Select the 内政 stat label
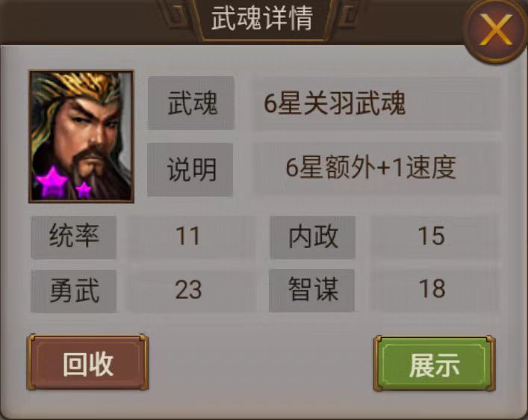528x420 pixels. (x=312, y=238)
